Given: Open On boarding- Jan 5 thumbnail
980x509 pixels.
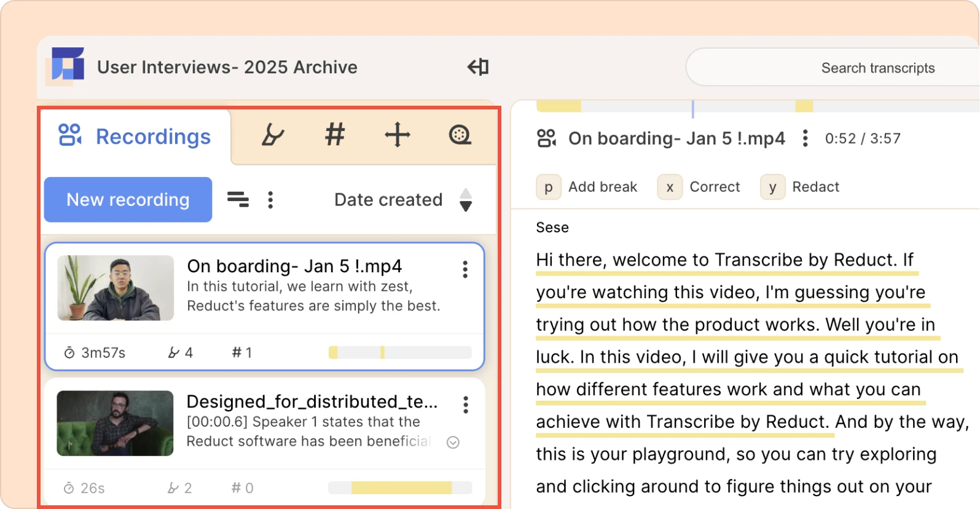Looking at the screenshot, I should 116,288.
